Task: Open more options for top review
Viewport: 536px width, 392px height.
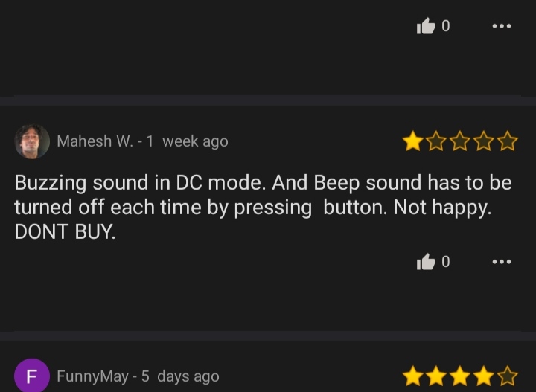Action: click(502, 26)
